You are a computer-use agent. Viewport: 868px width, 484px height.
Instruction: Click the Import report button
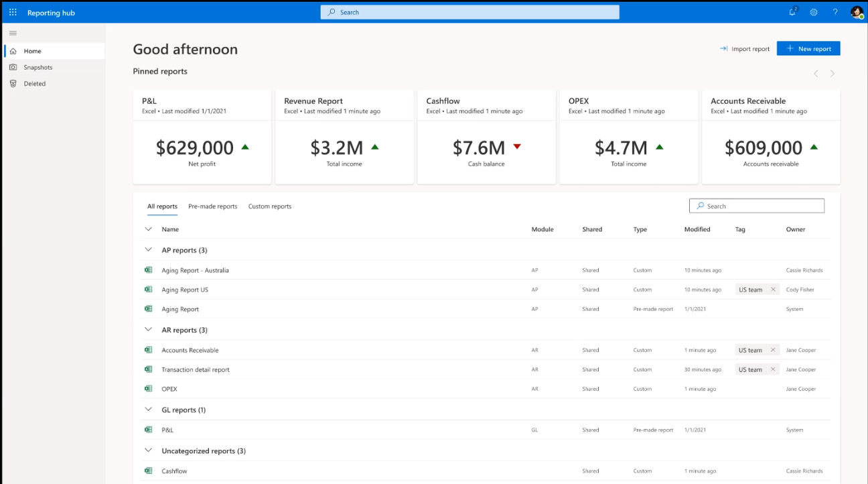point(745,48)
